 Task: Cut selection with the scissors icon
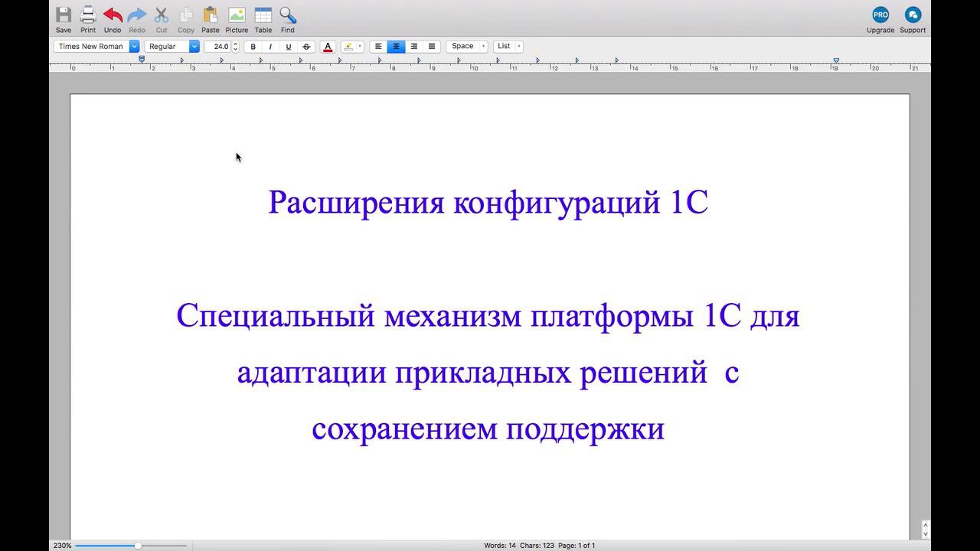162,15
